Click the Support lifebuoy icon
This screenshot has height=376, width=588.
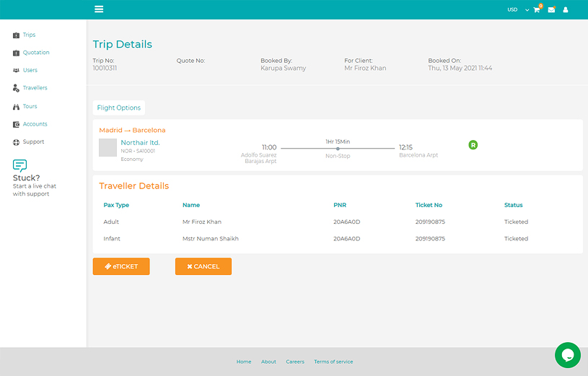pos(16,142)
